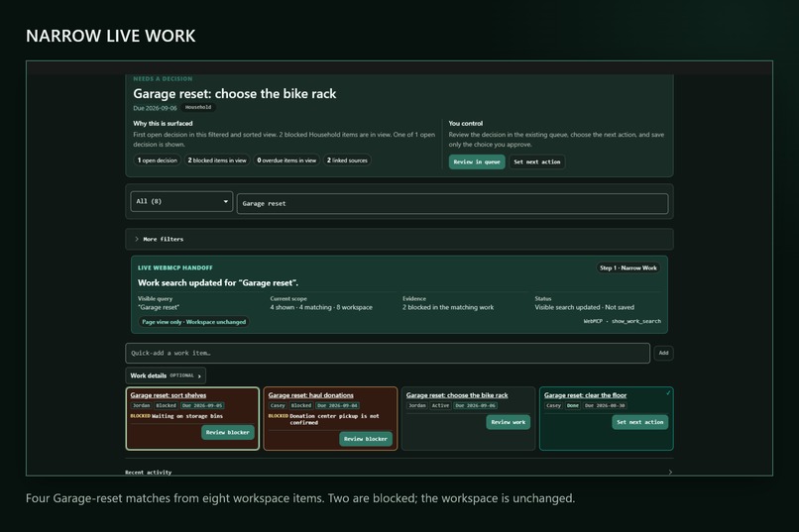Click the 1 open decision chip
The width and height of the screenshot is (799, 532).
click(157, 160)
